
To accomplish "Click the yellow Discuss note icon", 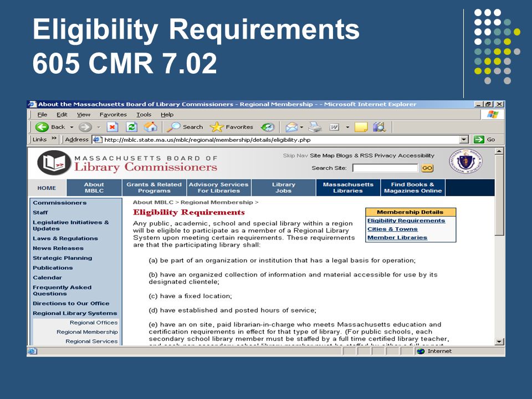I will [361, 127].
